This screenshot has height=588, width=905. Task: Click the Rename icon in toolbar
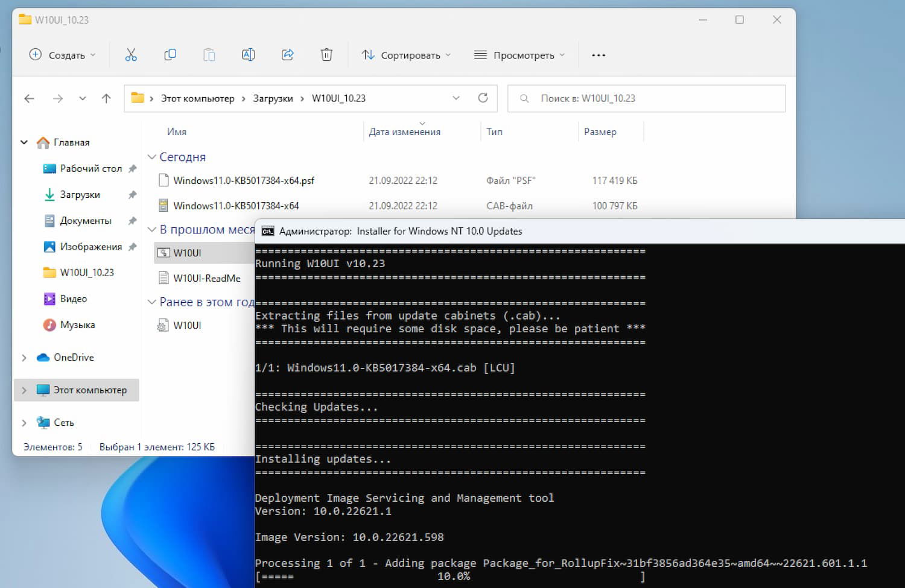click(x=248, y=55)
